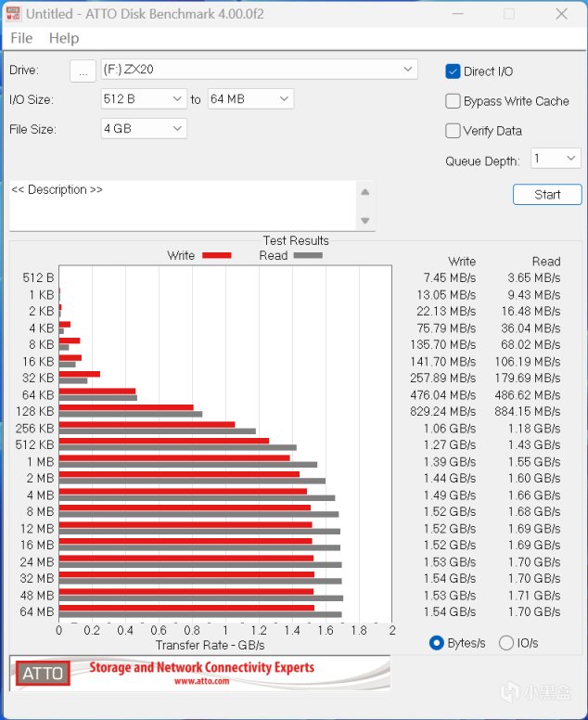The height and width of the screenshot is (720, 588).
Task: Click the description scroll down arrow
Action: pyautogui.click(x=365, y=221)
